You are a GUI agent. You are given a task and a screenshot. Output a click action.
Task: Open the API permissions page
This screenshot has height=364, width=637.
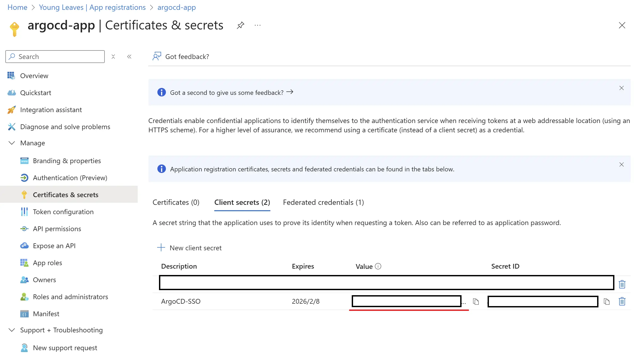pyautogui.click(x=57, y=229)
